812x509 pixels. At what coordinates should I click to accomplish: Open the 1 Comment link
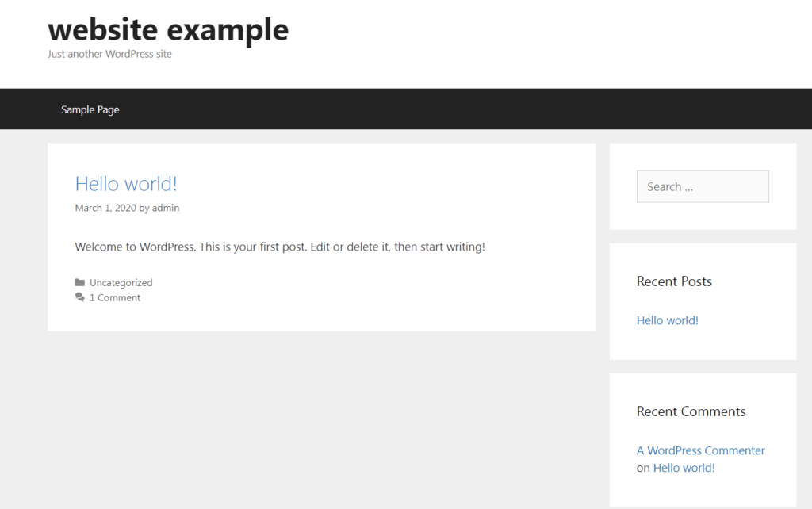114,297
